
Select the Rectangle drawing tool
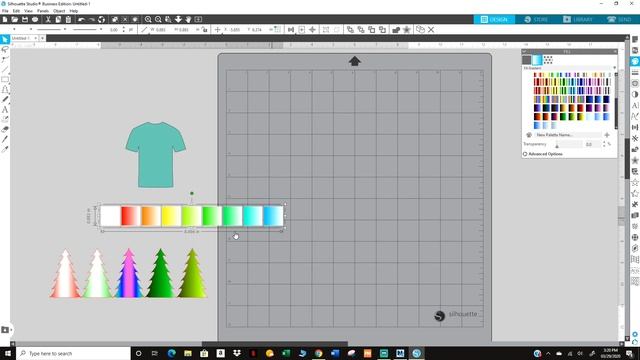[5, 79]
